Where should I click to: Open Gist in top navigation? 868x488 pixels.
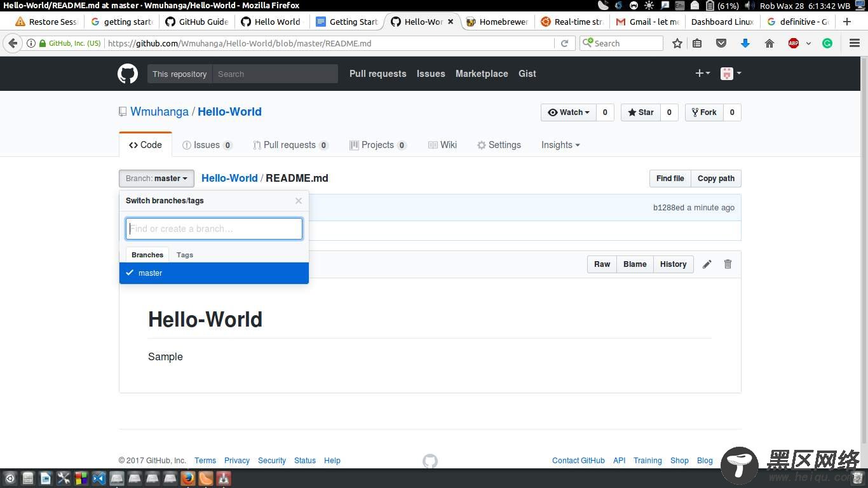[527, 74]
